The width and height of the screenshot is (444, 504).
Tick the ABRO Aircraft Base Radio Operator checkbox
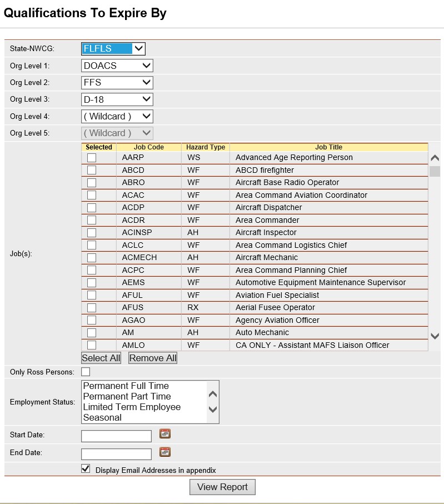[92, 183]
